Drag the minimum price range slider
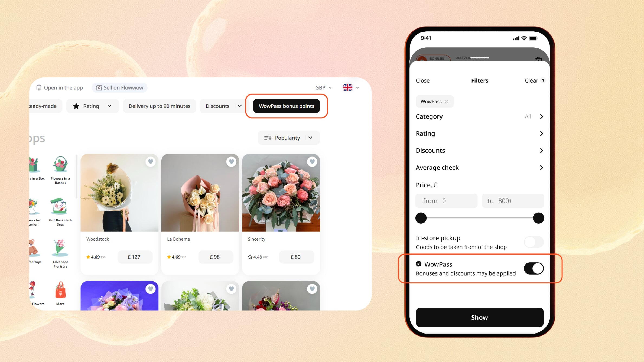Viewport: 644px width, 362px height. click(421, 217)
